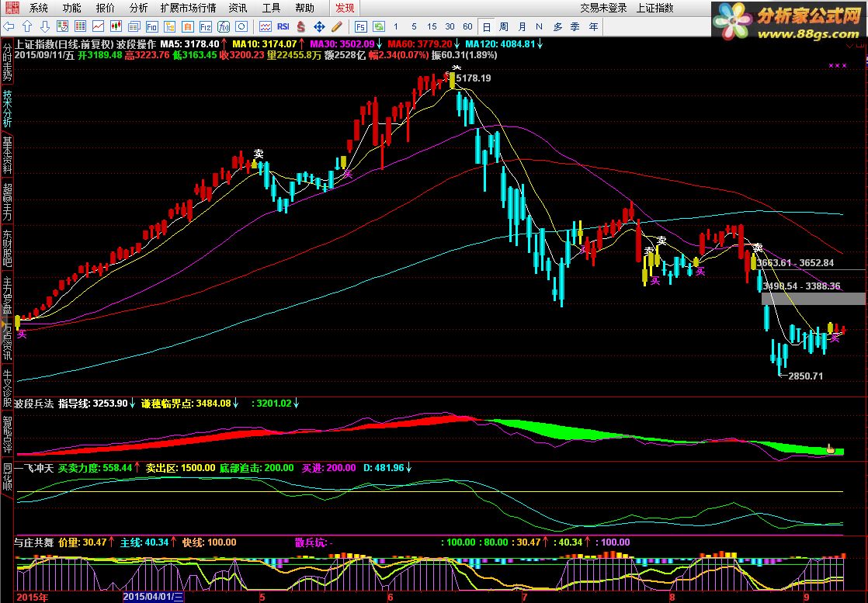Open the 智能点评 side tab
This screenshot has height=603, width=868.
click(x=7, y=435)
